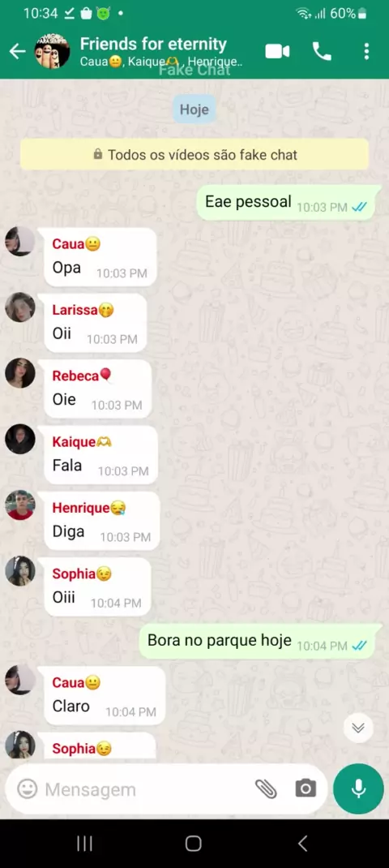Tap Kaique's 'Fala' message bubble
The width and height of the screenshot is (389, 868).
(100, 455)
